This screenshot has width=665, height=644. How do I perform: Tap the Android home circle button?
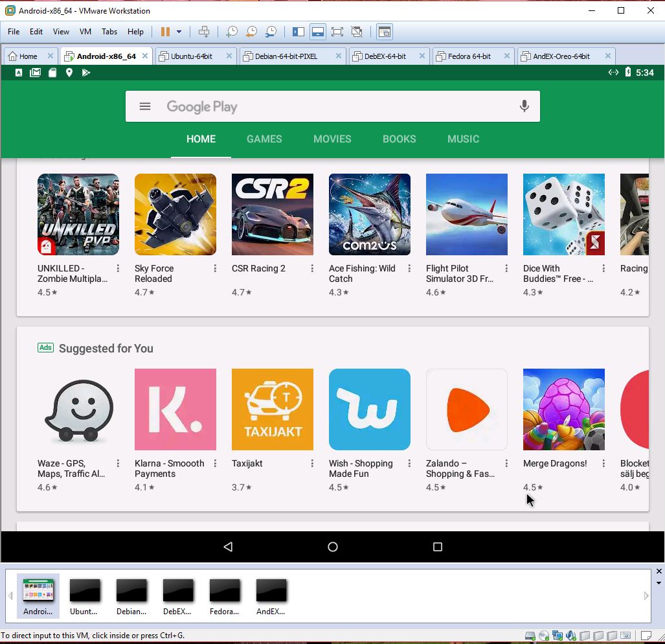pyautogui.click(x=333, y=546)
